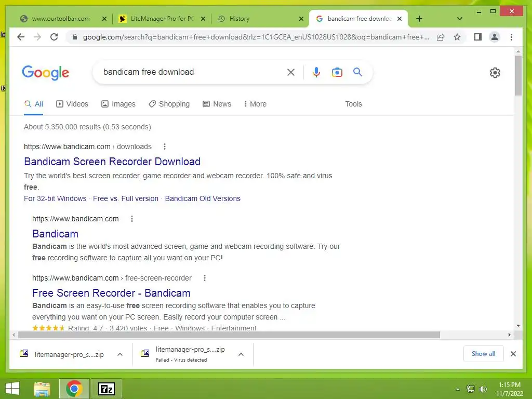Open the volume speaker tray icon
Image resolution: width=532 pixels, height=399 pixels.
tap(483, 389)
